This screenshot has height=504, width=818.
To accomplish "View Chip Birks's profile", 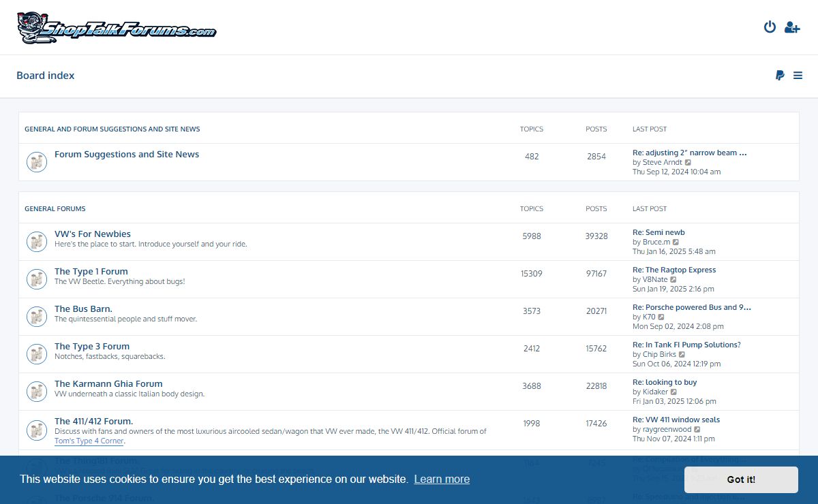I will point(659,355).
